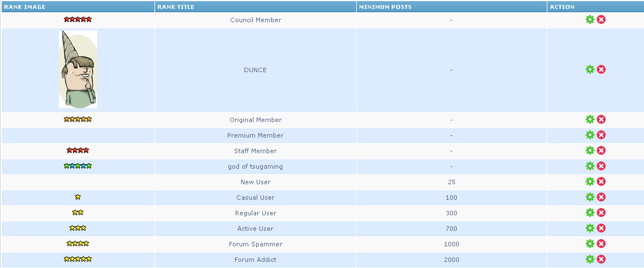The image size is (644, 268).
Task: Open edit settings for DUNCE rank
Action: (590, 69)
